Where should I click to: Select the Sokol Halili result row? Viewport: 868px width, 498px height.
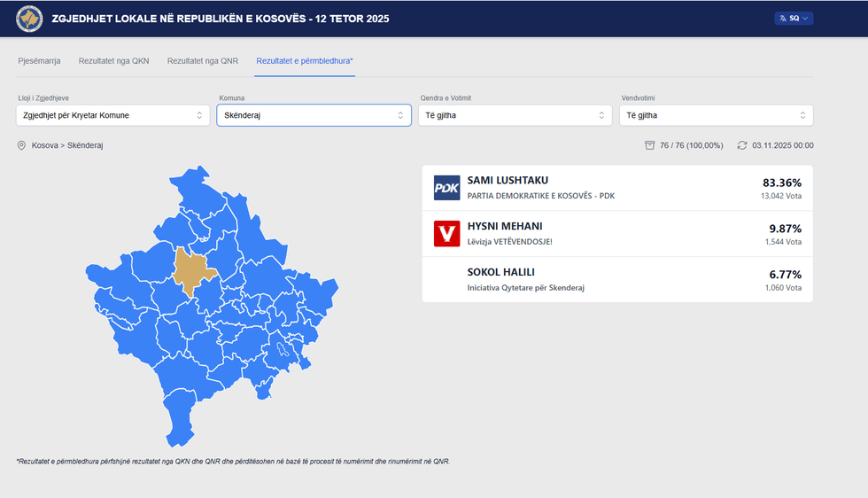pyautogui.click(x=616, y=280)
